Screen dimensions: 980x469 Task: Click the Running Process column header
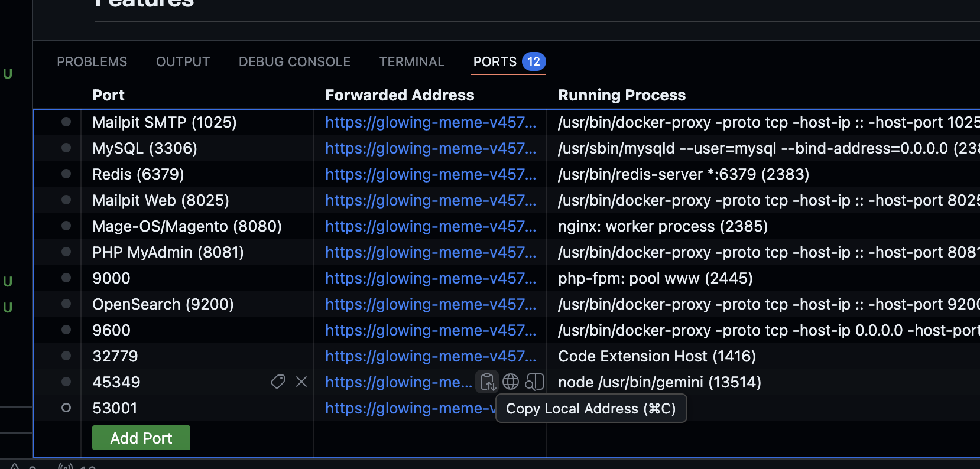(x=621, y=95)
